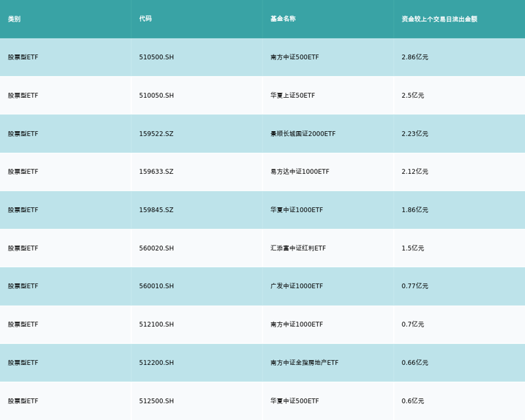Select fund name 南方中证全指房地产ETF
Viewport: 525px width, 420px height.
coord(304,363)
